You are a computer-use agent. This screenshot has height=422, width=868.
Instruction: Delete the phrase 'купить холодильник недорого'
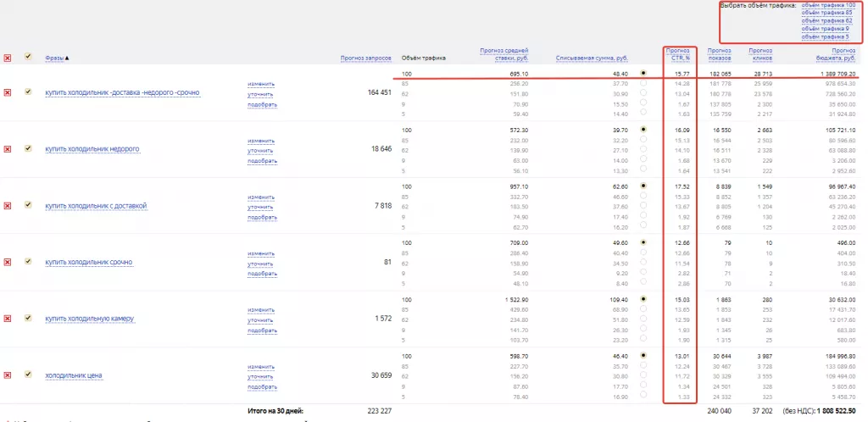point(7,149)
